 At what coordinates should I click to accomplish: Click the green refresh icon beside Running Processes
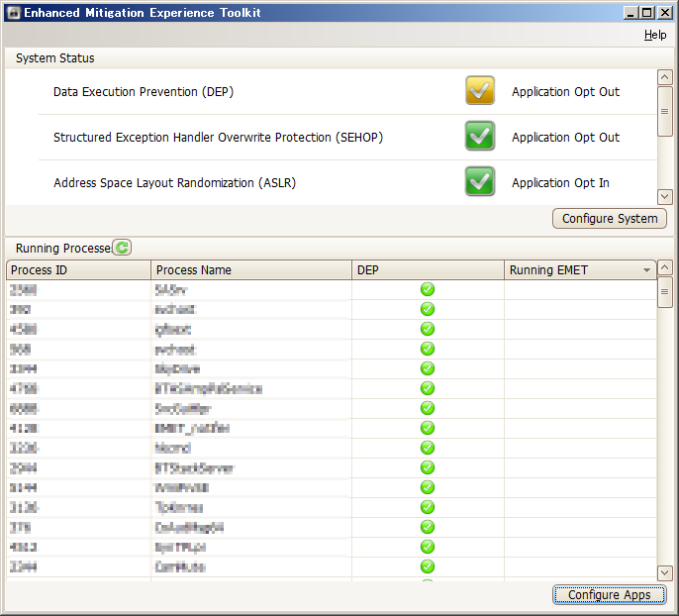pos(122,248)
